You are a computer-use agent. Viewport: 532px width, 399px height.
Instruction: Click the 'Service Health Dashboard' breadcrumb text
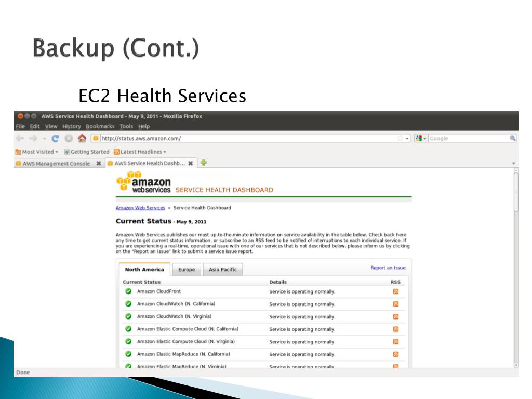(202, 208)
